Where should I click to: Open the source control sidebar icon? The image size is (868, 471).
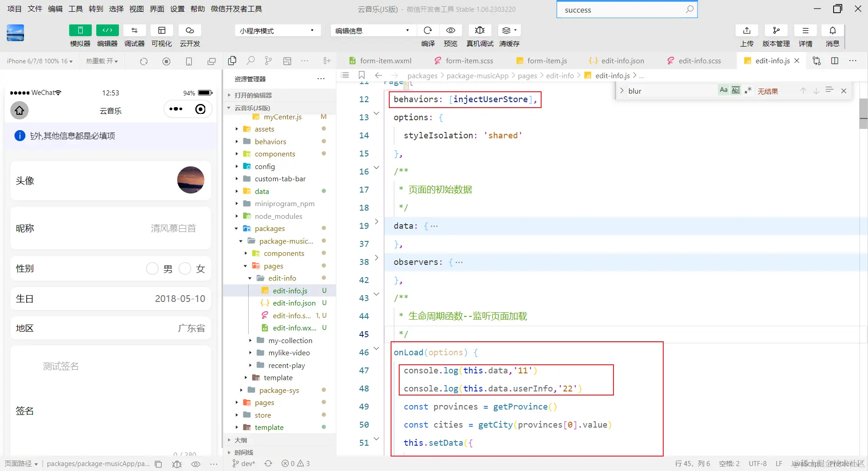(269, 61)
